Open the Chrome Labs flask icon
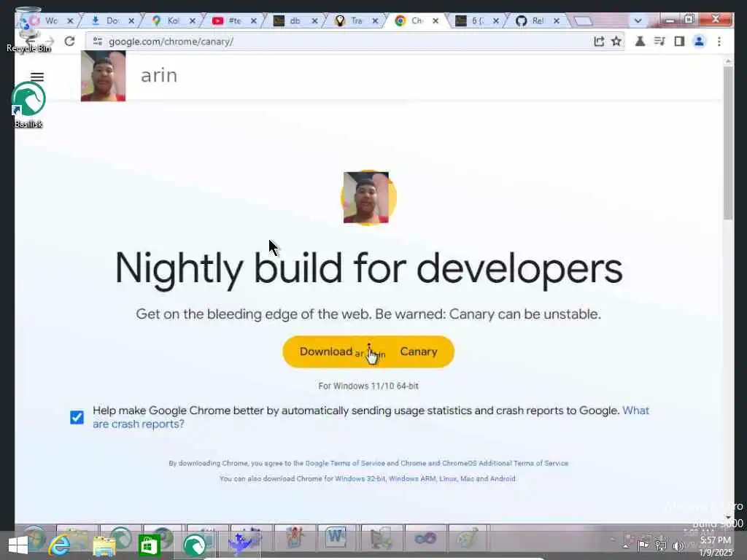Image resolution: width=747 pixels, height=560 pixels. point(640,42)
